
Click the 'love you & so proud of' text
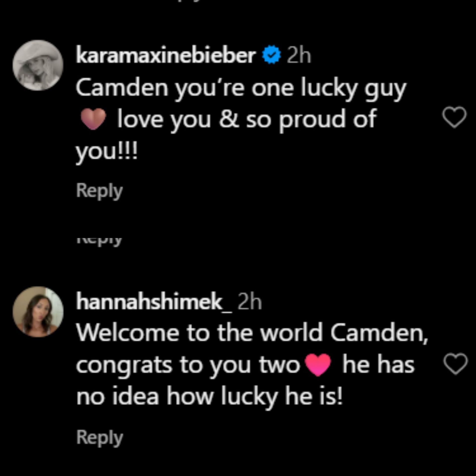pyautogui.click(x=246, y=120)
